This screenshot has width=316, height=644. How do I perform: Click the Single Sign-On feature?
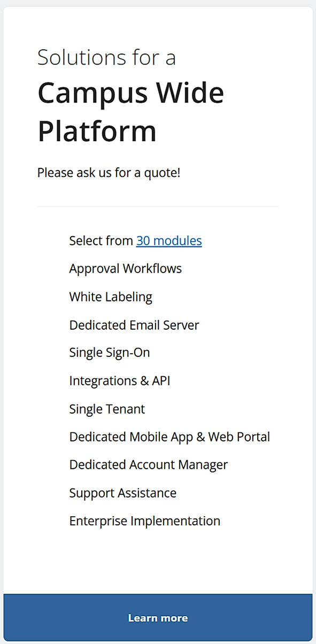[109, 353]
